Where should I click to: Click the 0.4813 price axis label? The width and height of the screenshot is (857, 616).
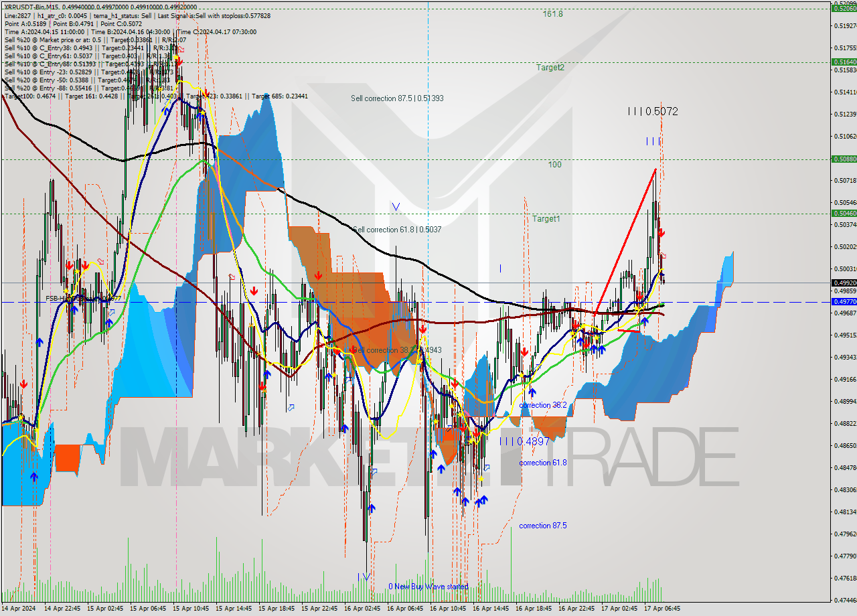tap(845, 512)
